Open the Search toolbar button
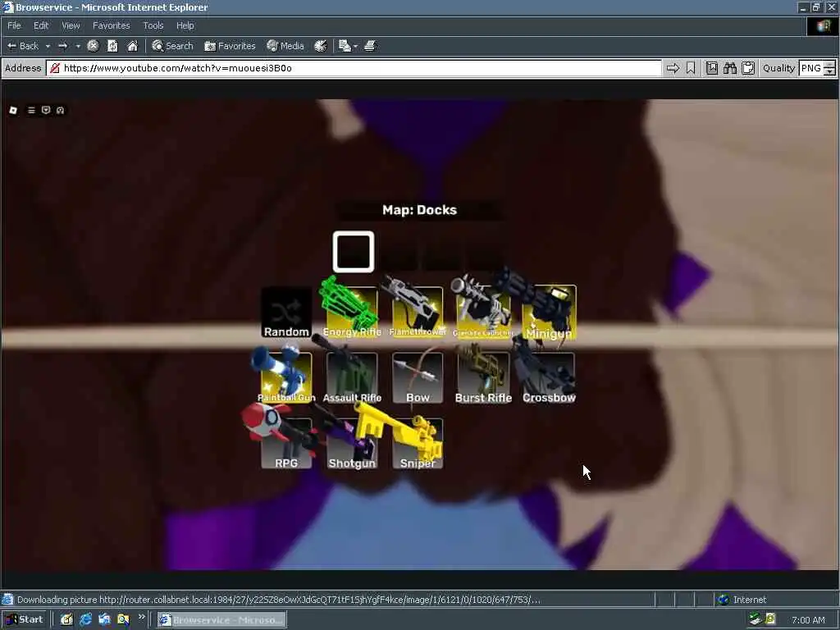Viewport: 840px width, 630px height. 172,46
